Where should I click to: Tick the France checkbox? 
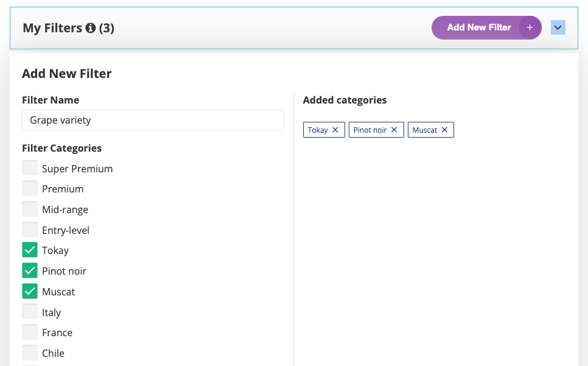[x=30, y=332]
